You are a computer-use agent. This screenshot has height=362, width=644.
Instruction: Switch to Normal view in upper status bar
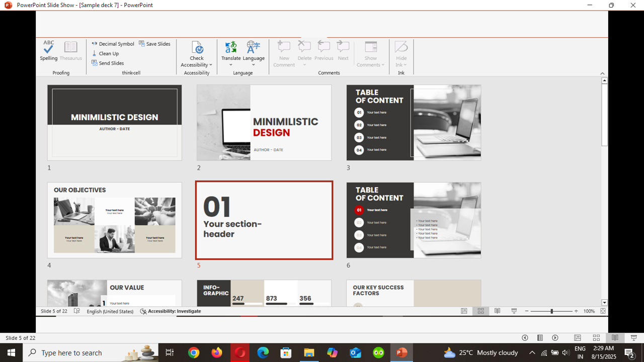click(x=464, y=311)
